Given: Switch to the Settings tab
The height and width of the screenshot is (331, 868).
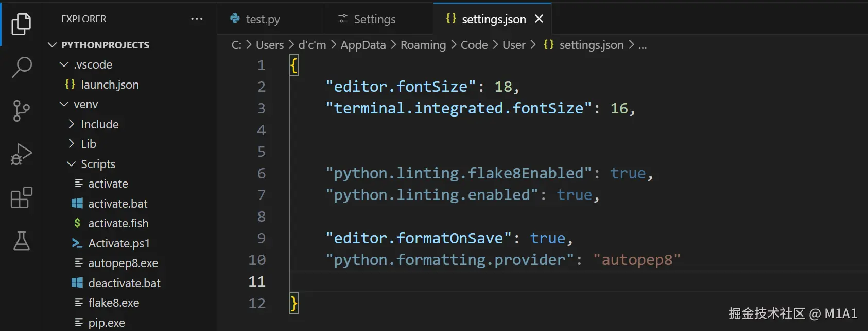Looking at the screenshot, I should [x=374, y=20].
